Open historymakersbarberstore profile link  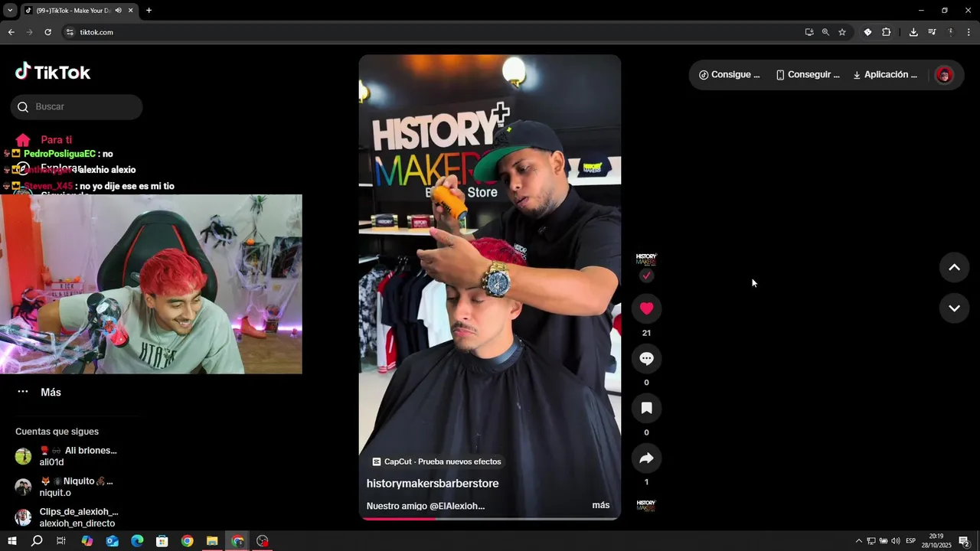point(433,484)
